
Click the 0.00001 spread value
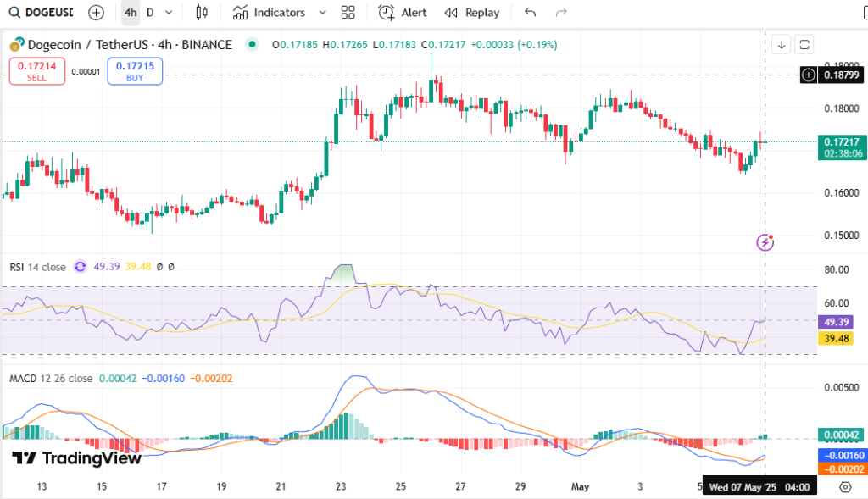(86, 72)
